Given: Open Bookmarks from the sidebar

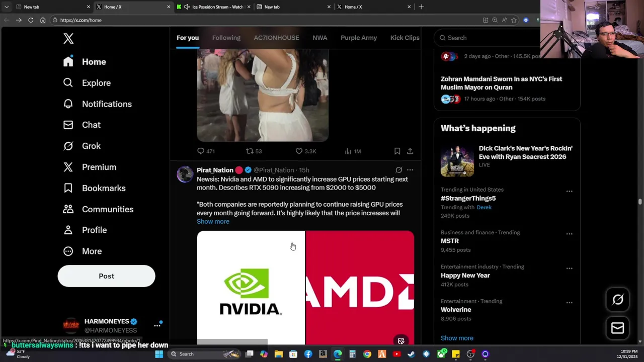Looking at the screenshot, I should point(94,188).
